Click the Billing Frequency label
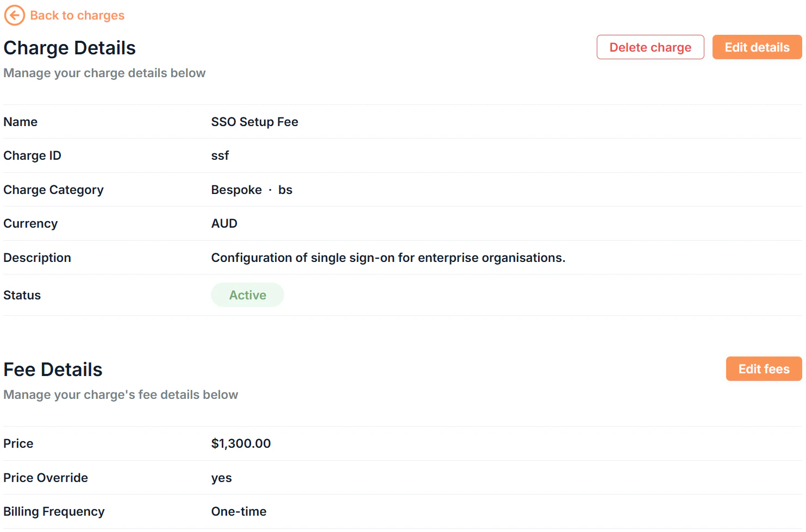The width and height of the screenshot is (806, 532). [x=54, y=511]
